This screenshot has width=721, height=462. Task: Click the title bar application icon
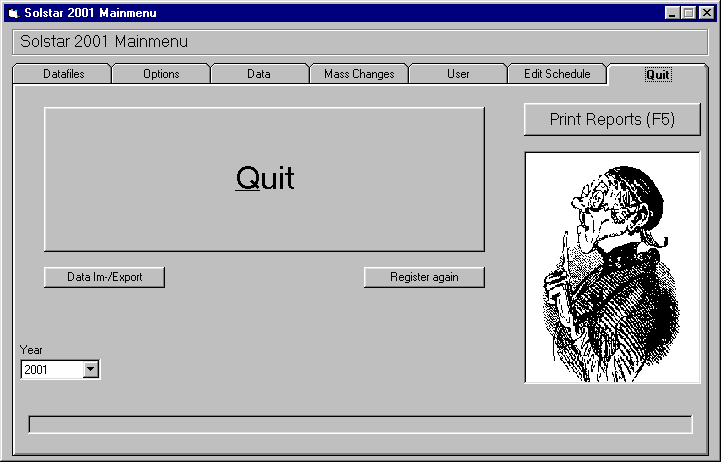(x=14, y=13)
